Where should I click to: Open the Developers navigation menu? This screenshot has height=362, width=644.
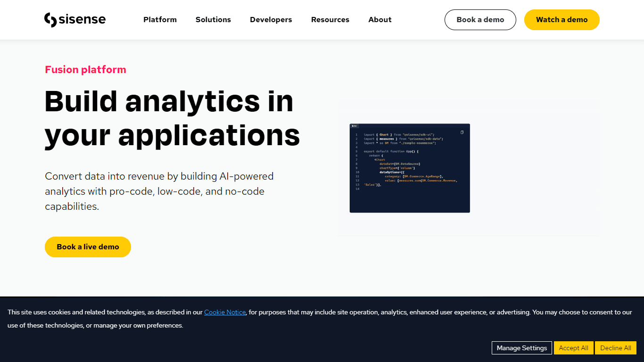271,20
